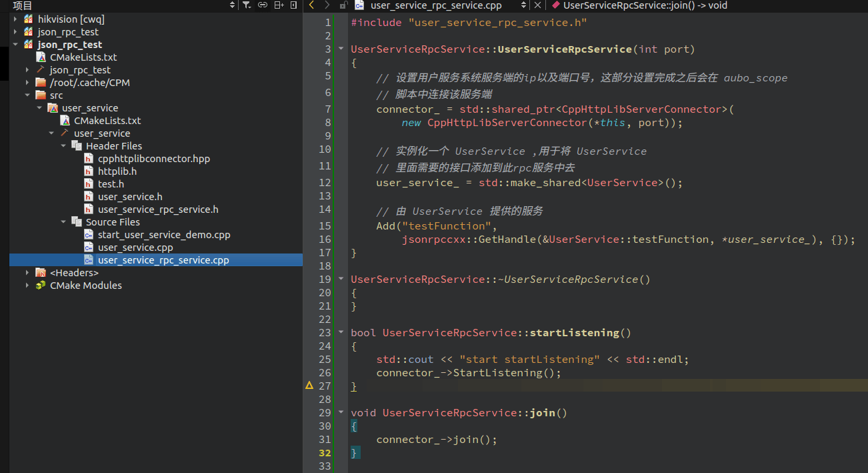868x473 pixels.
Task: Select user_service_rpc_service.h in Header Files
Action: pyautogui.click(x=158, y=209)
